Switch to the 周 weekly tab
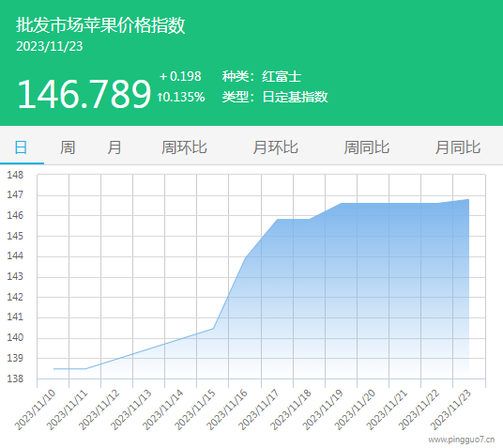This screenshot has width=503, height=448. coord(68,147)
